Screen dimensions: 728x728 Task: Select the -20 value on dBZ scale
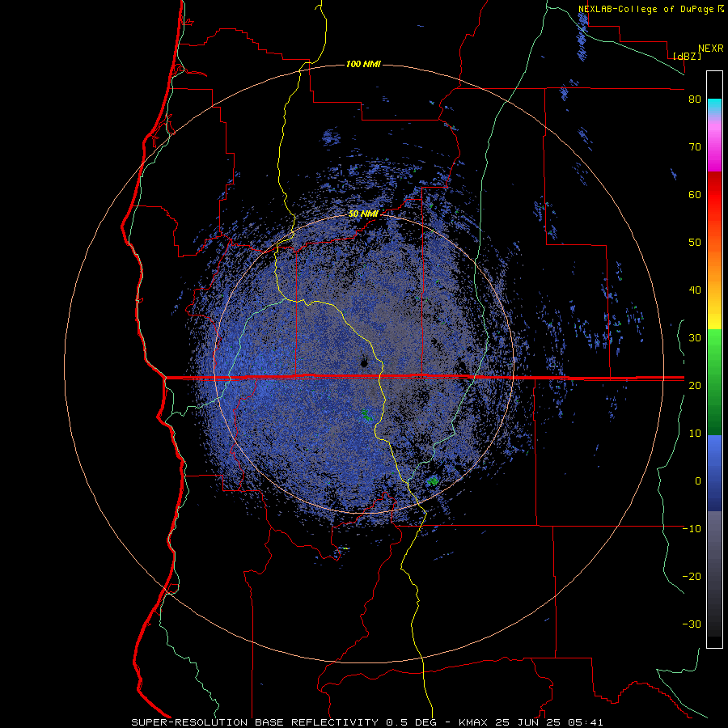692,577
